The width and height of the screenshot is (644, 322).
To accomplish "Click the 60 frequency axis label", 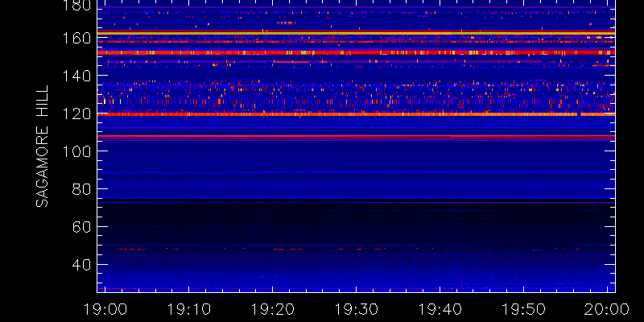I will click(x=80, y=227).
